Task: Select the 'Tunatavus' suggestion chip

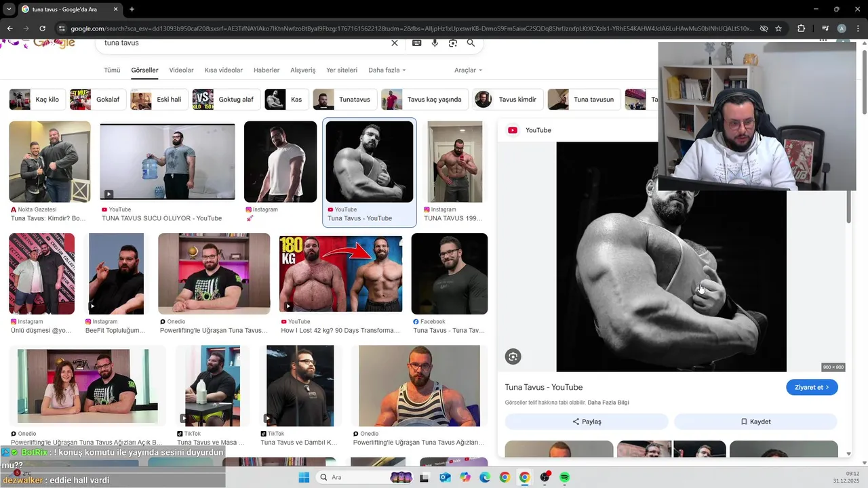Action: point(345,100)
